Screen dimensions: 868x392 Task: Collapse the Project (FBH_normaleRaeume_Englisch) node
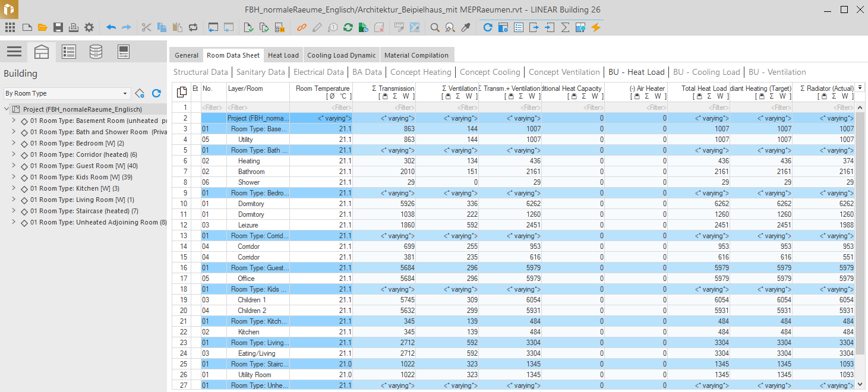point(7,109)
